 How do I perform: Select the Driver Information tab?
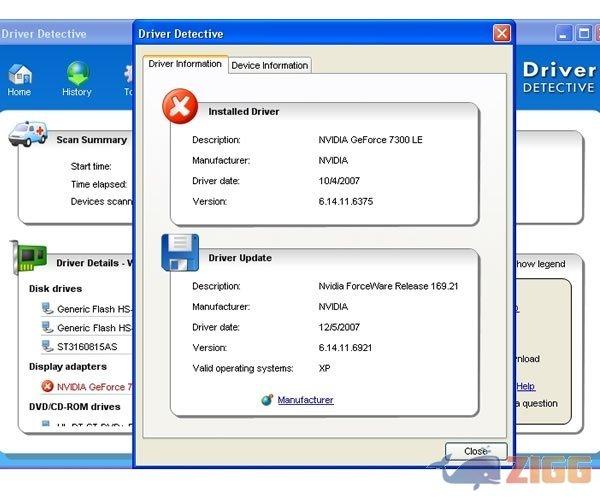click(x=185, y=64)
